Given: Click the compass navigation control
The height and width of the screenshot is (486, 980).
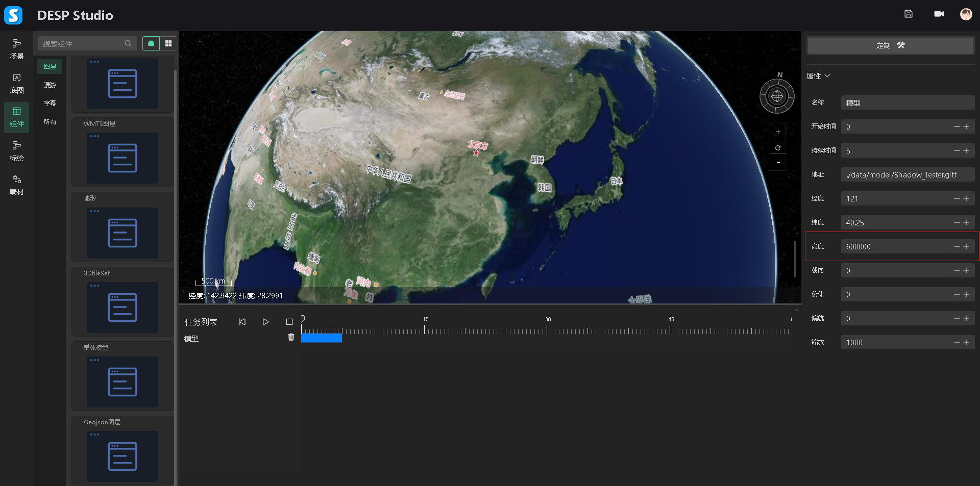Looking at the screenshot, I should [x=776, y=96].
